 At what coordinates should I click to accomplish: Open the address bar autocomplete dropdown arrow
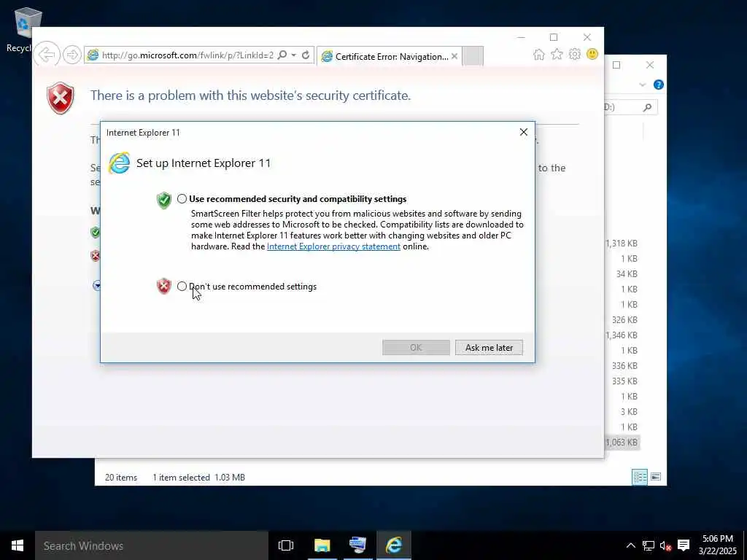coord(293,55)
